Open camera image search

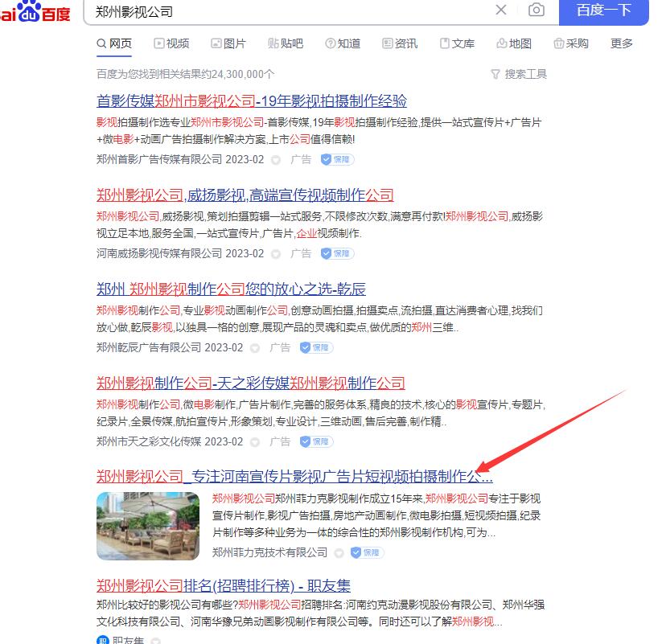pos(536,10)
